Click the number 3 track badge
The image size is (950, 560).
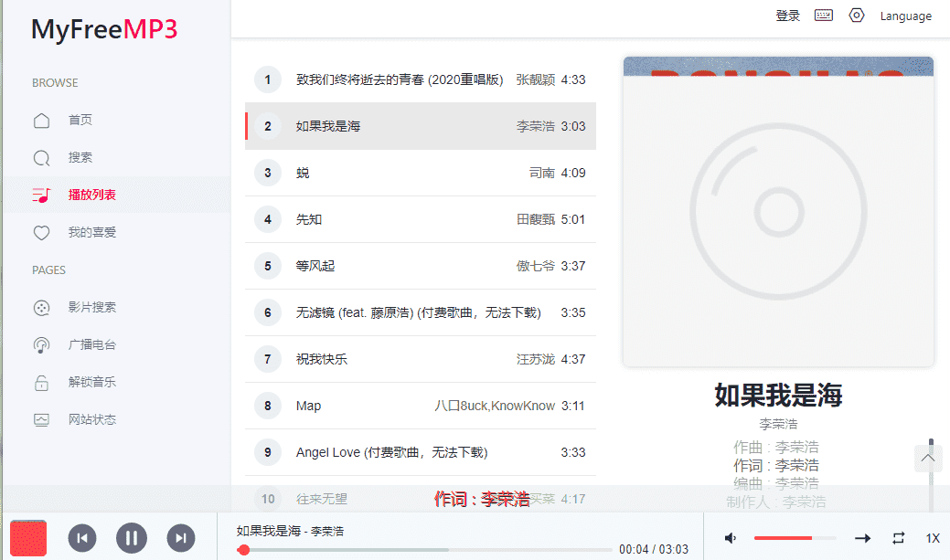point(268,173)
